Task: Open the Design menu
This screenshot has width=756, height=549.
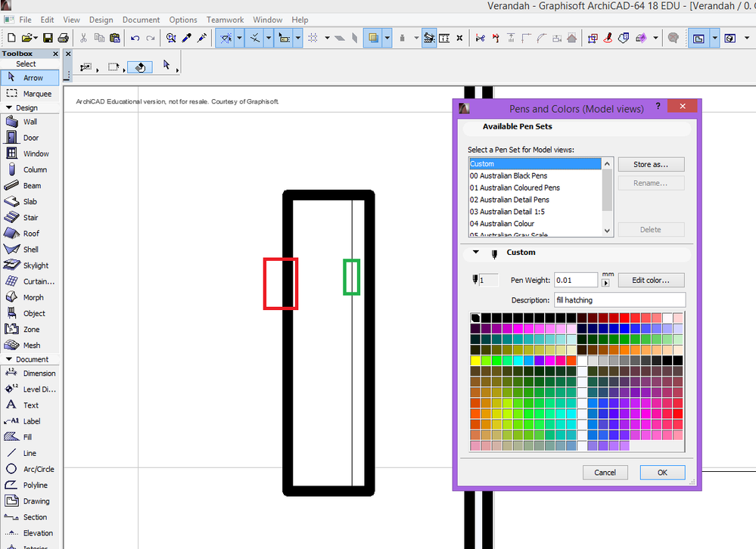Action: tap(101, 20)
